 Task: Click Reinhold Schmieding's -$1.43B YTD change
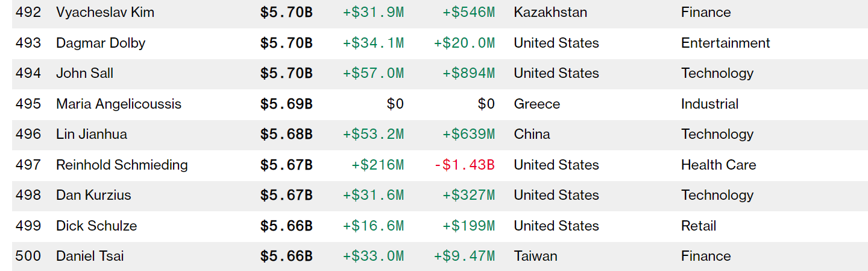pyautogui.click(x=465, y=165)
